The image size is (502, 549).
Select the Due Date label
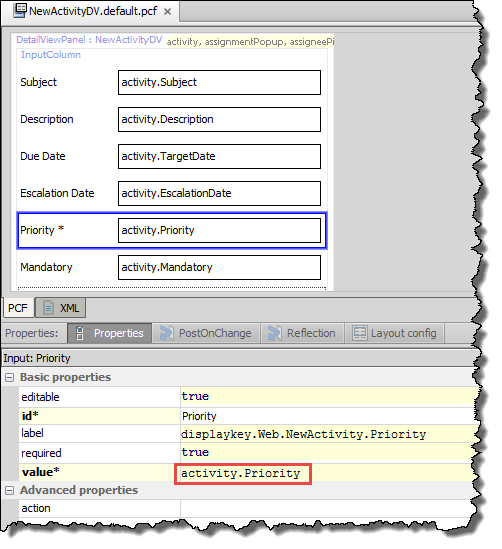43,156
